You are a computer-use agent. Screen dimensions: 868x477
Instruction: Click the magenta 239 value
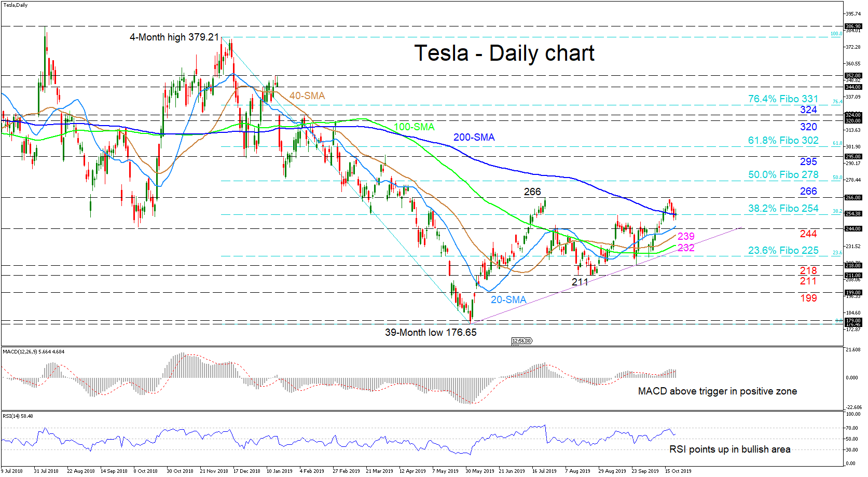click(x=686, y=236)
